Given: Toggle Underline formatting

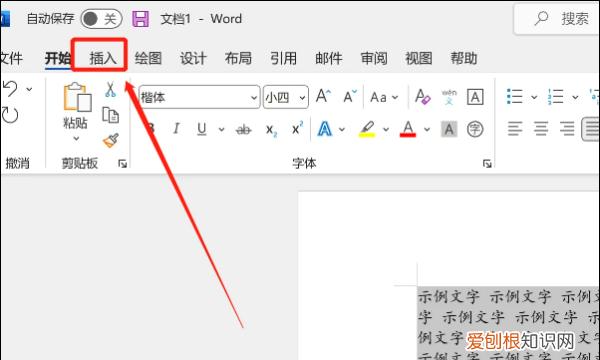Looking at the screenshot, I should tap(202, 129).
